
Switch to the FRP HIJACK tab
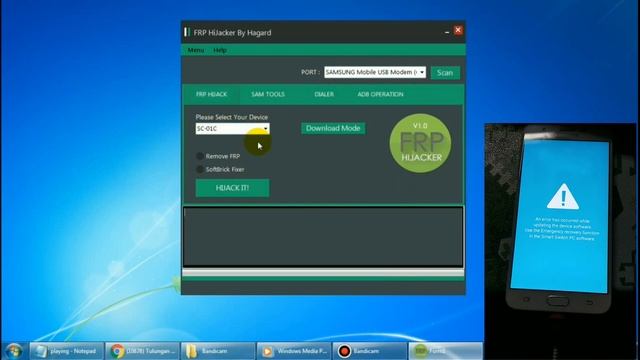tap(211, 94)
